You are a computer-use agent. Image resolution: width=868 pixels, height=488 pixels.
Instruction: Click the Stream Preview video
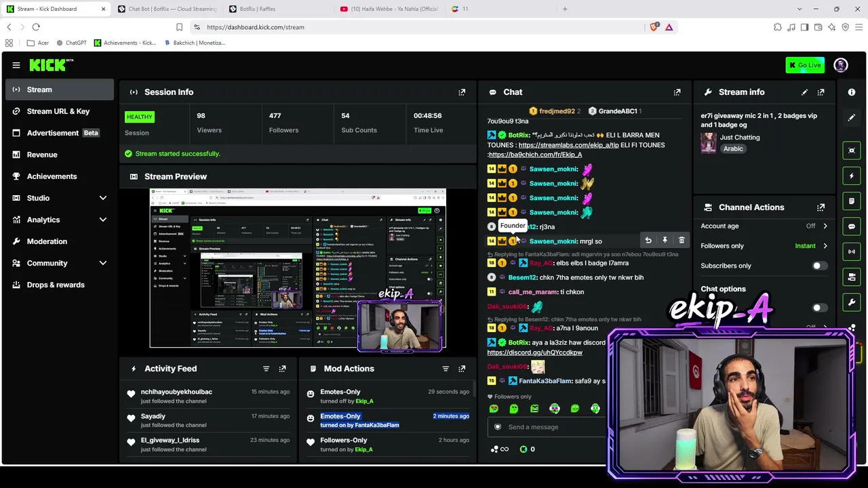[298, 268]
